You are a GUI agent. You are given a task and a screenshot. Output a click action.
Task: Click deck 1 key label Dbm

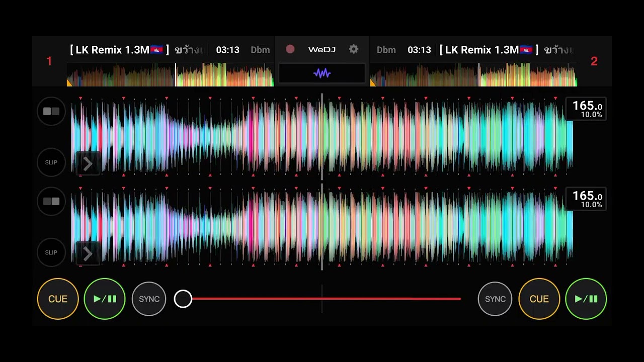(x=260, y=50)
